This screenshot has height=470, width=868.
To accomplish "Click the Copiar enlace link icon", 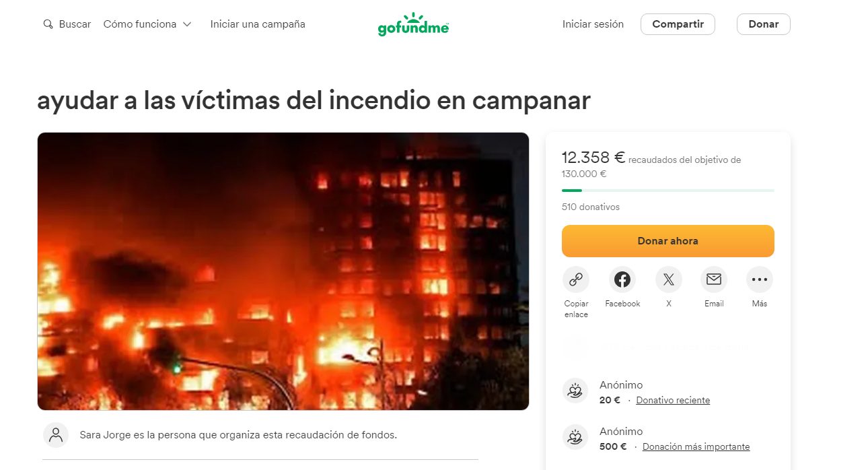I will tap(576, 279).
